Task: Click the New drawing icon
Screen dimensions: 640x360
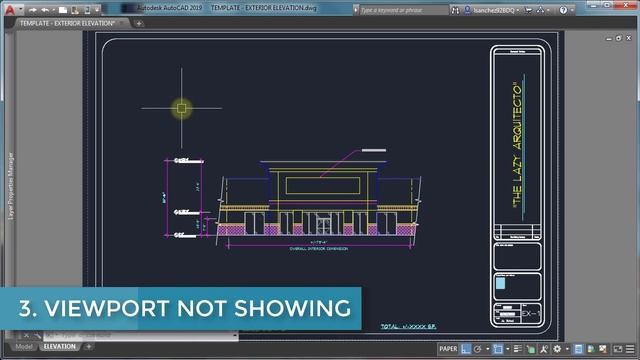Action: click(63, 10)
